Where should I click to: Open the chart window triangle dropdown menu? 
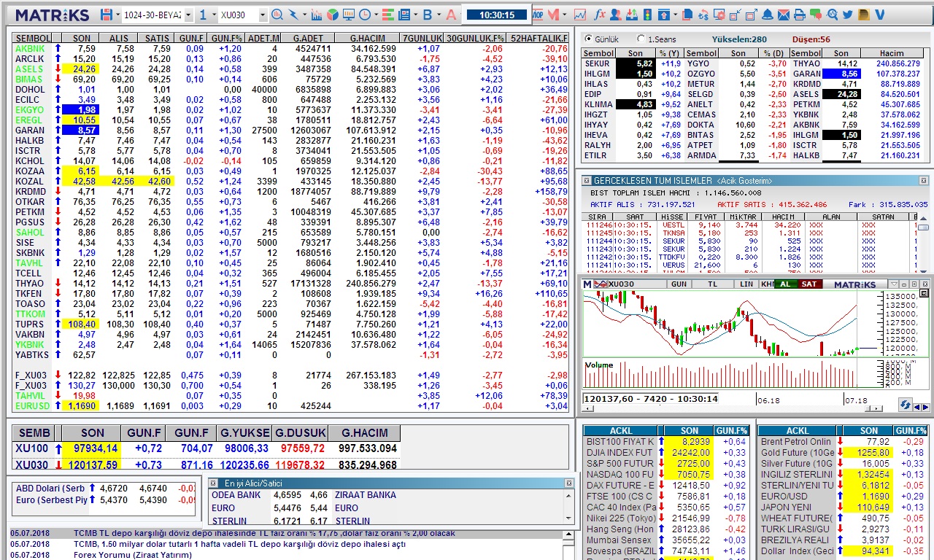(x=894, y=284)
